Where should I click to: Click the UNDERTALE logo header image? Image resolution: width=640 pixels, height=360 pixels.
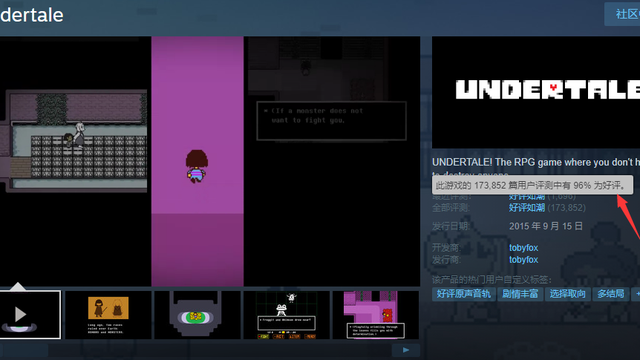[536, 92]
